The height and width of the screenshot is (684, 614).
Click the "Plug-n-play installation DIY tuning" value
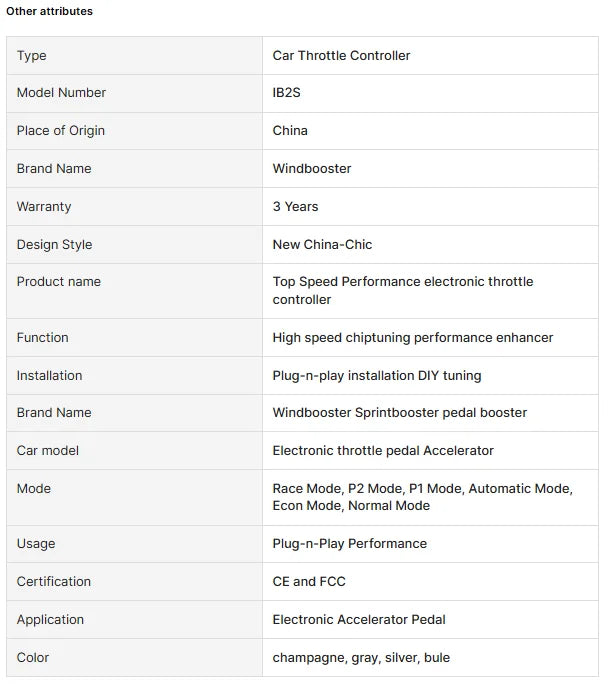tap(376, 376)
